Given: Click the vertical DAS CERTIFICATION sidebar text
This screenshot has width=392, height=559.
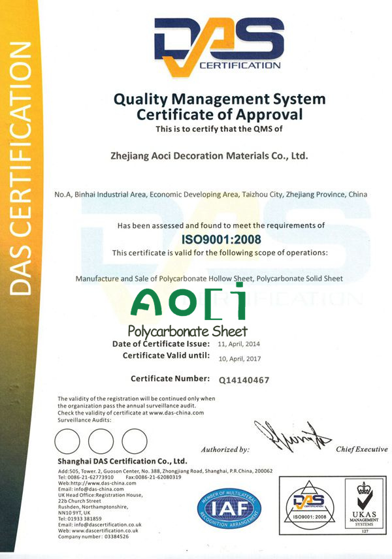Looking at the screenshot, I should 23,170.
